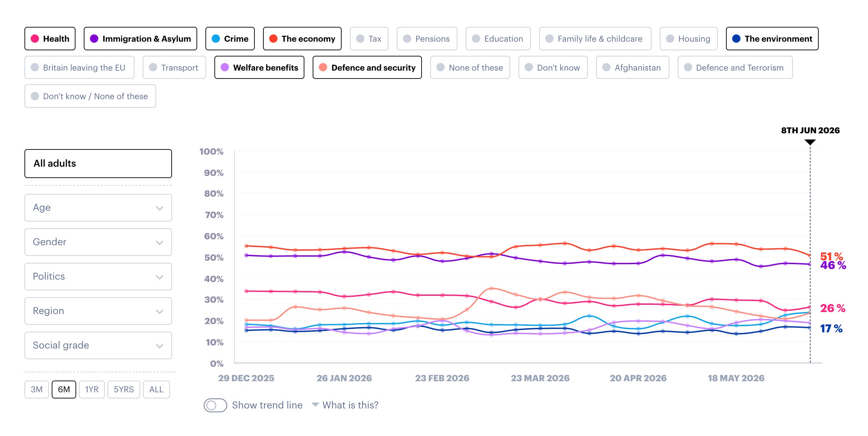
Task: Click the triangle beside What is this?
Action: (x=315, y=405)
